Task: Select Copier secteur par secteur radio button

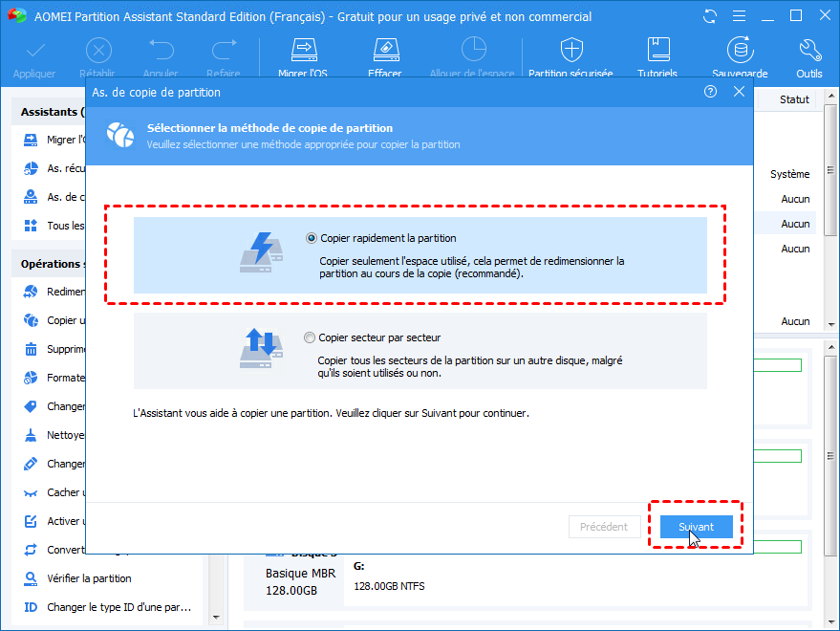Action: (x=309, y=337)
